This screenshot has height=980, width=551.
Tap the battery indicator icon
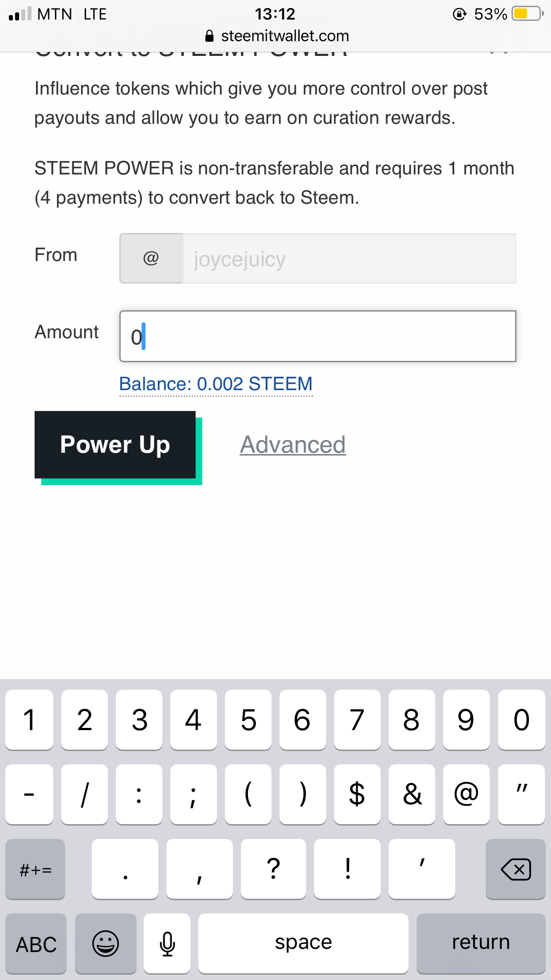pyautogui.click(x=527, y=14)
